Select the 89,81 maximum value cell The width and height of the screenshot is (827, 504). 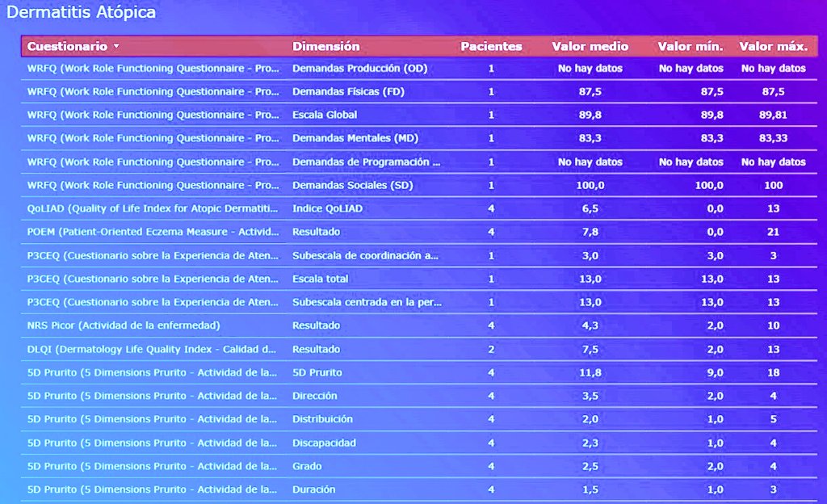point(773,115)
